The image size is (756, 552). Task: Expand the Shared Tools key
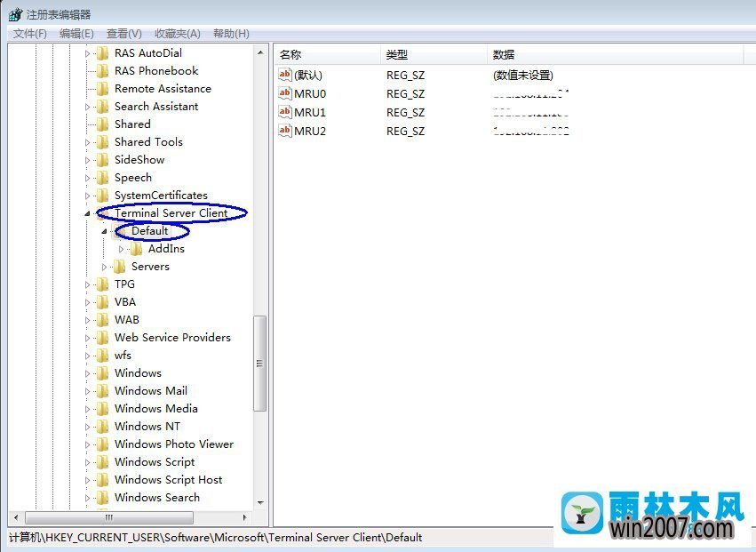point(87,143)
